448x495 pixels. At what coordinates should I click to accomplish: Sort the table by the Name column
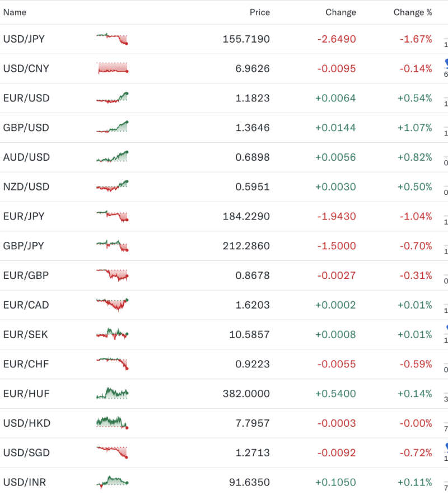tap(15, 12)
